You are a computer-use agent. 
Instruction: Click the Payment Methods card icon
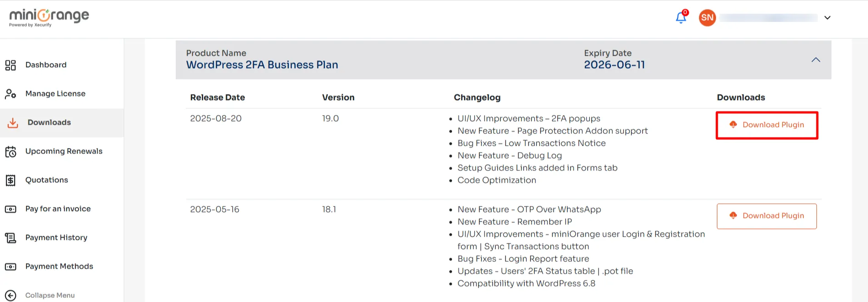11,267
